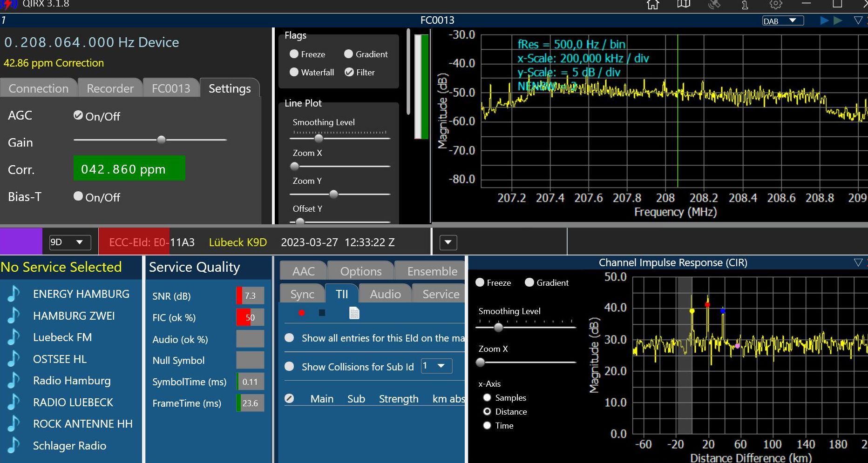Toggle the AGC On/Off checkbox
This screenshot has height=463, width=868.
click(x=78, y=115)
